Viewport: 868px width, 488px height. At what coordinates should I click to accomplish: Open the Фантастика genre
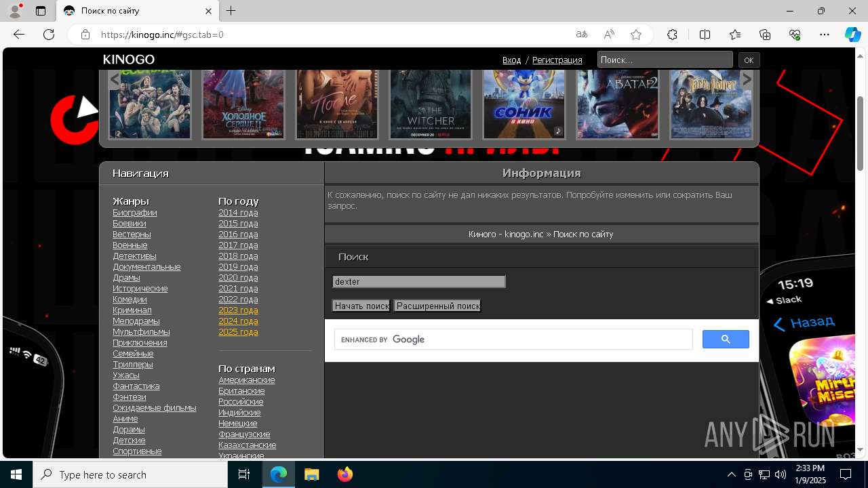pos(136,386)
